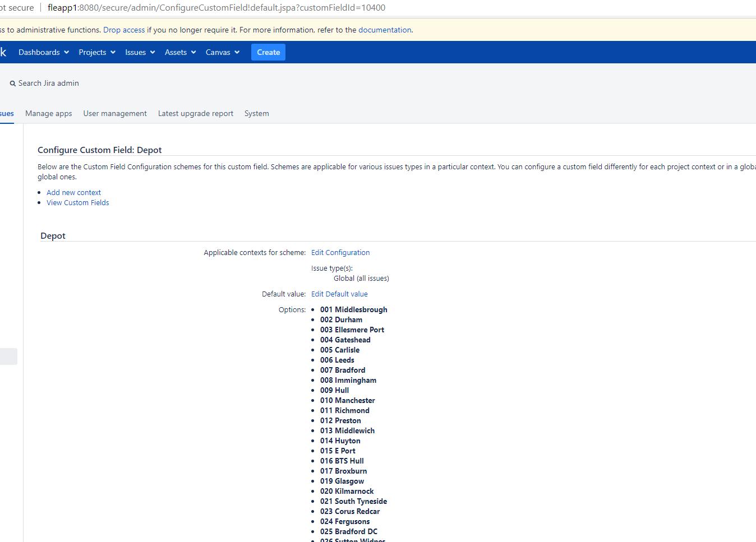Open the Issues dropdown in navbar
The width and height of the screenshot is (756, 542).
click(140, 52)
